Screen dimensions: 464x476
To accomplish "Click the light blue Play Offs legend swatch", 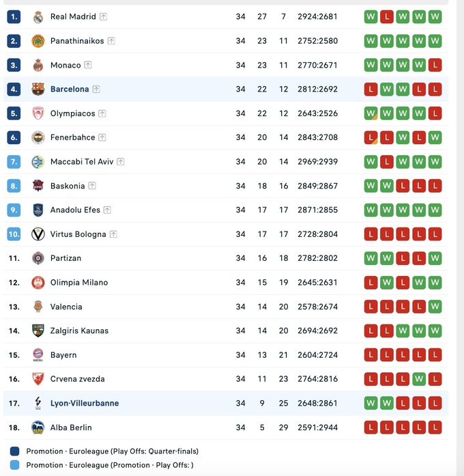I will pos(15,465).
